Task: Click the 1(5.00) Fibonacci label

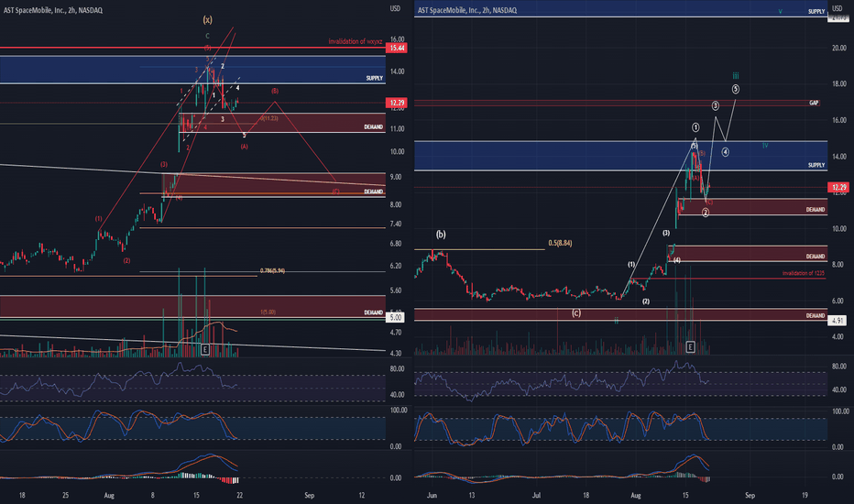Action: click(x=268, y=312)
